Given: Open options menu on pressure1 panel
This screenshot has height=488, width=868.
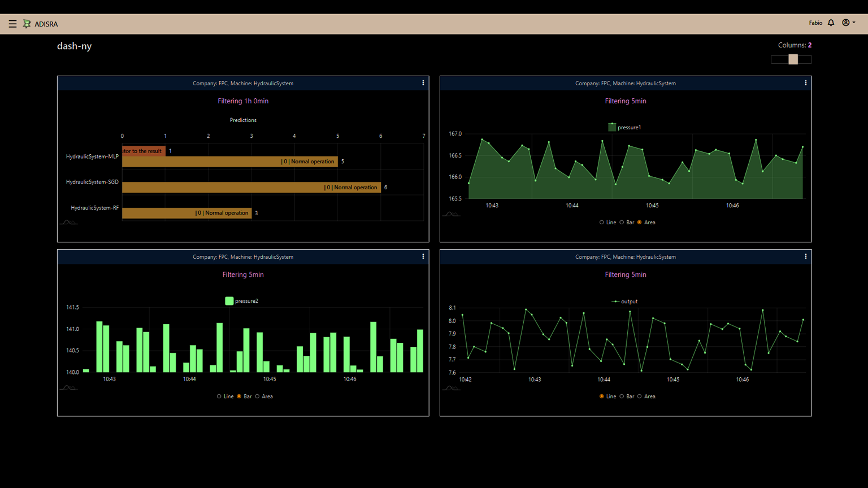Looking at the screenshot, I should (805, 83).
